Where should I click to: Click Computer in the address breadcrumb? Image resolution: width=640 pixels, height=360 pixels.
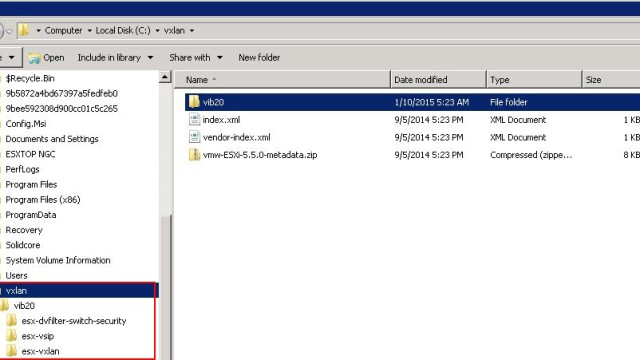tap(63, 31)
